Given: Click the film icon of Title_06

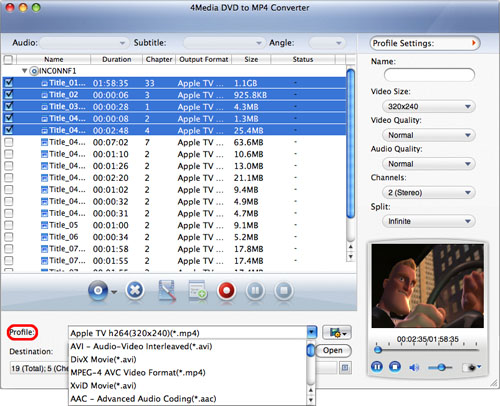Looking at the screenshot, I should (44, 237).
